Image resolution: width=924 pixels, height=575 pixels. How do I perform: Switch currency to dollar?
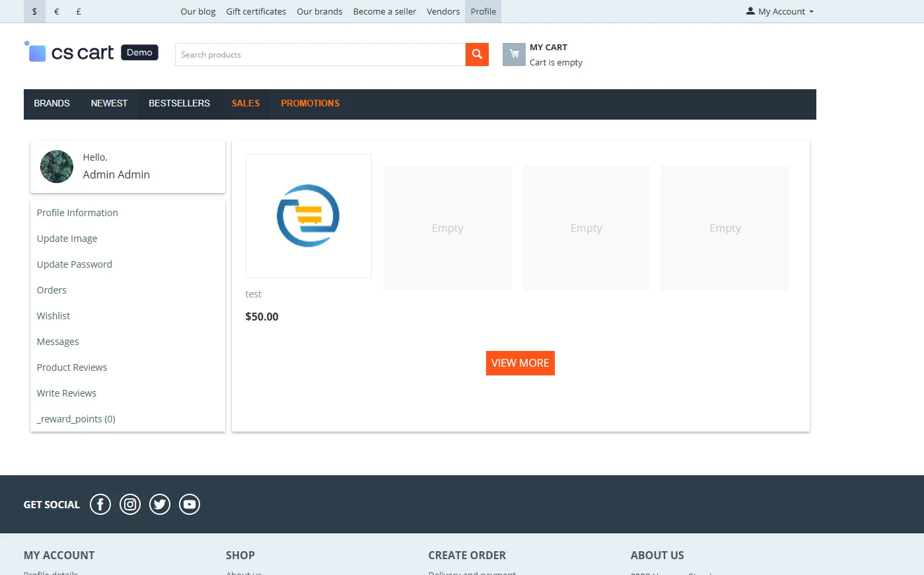click(x=34, y=11)
